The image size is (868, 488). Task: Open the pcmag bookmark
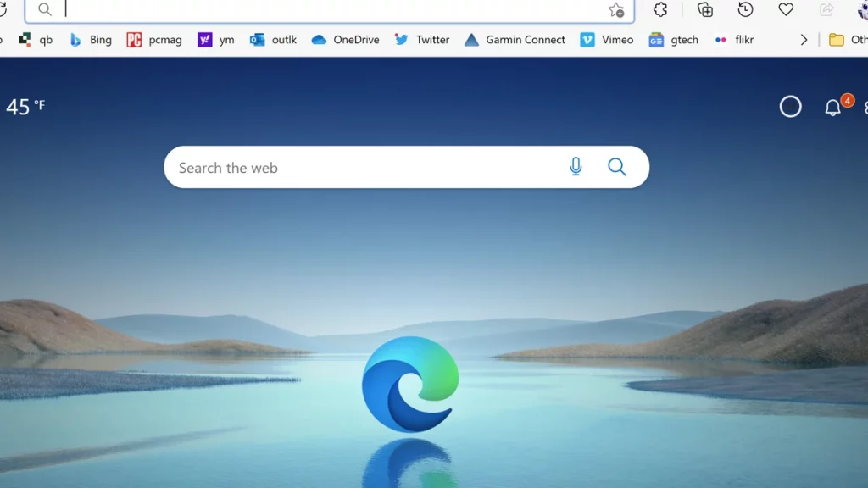(154, 40)
